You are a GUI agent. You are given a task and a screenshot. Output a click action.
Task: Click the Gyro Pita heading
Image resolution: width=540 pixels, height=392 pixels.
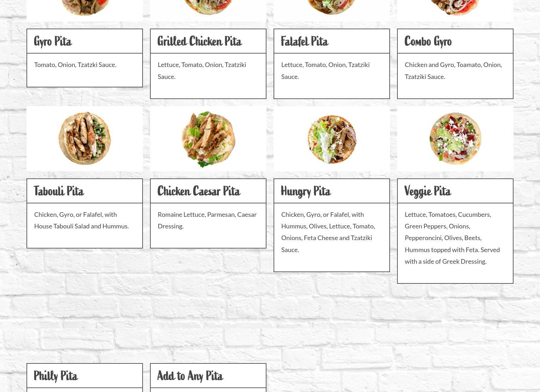coord(53,42)
